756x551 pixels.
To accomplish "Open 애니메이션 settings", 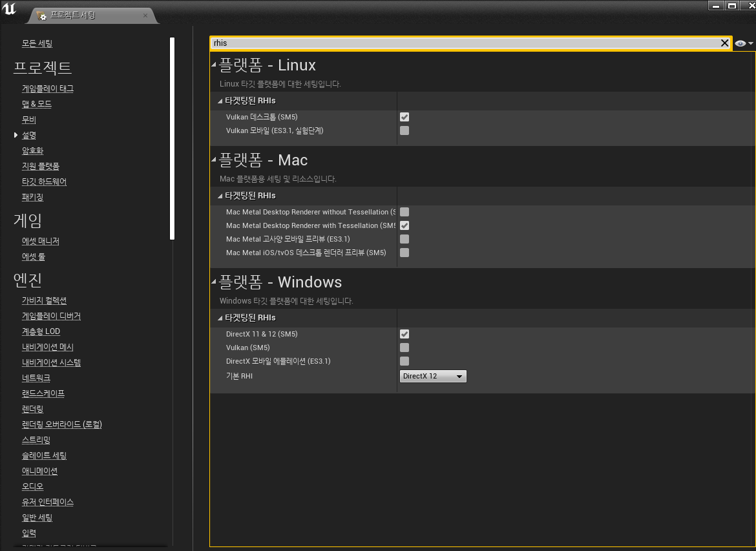I will click(39, 471).
